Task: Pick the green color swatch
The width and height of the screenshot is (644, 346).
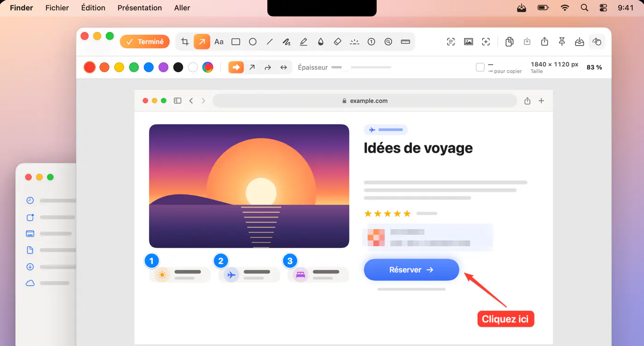Action: tap(134, 68)
